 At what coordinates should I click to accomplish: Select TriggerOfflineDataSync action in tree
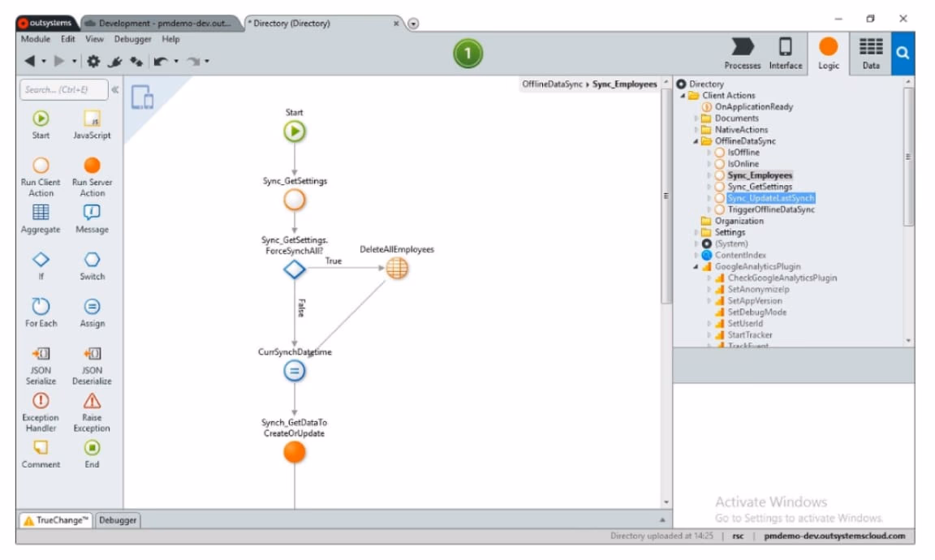[770, 209]
